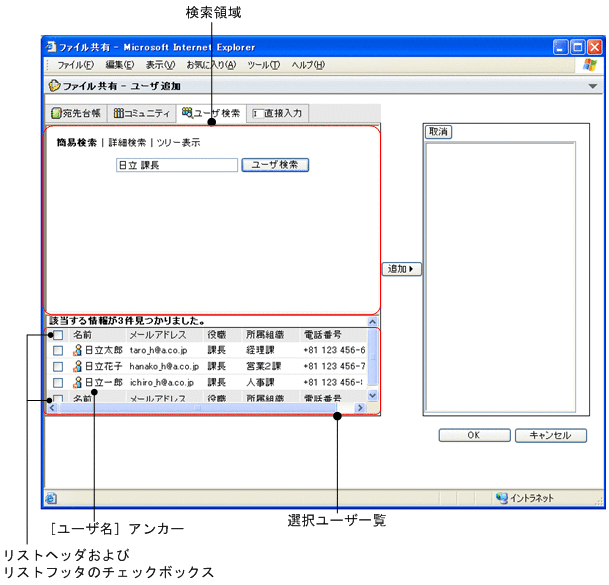Click the horizontal scroll-right arrow
The height and width of the screenshot is (585, 609).
click(360, 407)
